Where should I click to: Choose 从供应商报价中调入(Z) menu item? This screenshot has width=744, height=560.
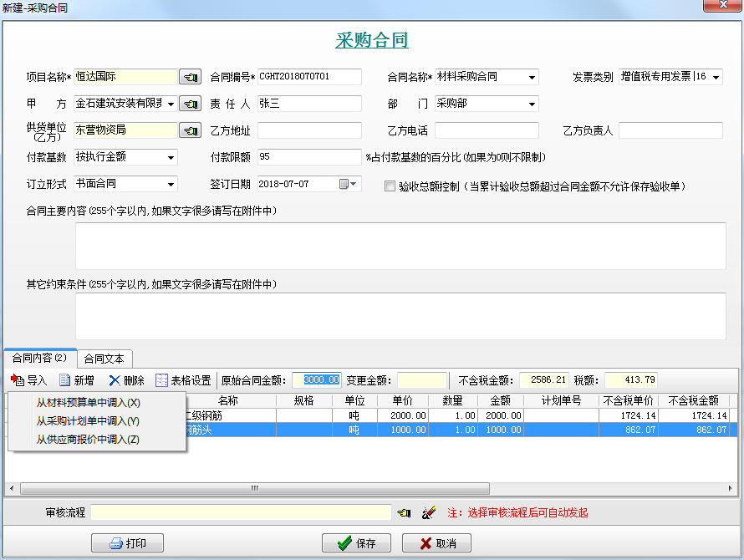[88, 440]
